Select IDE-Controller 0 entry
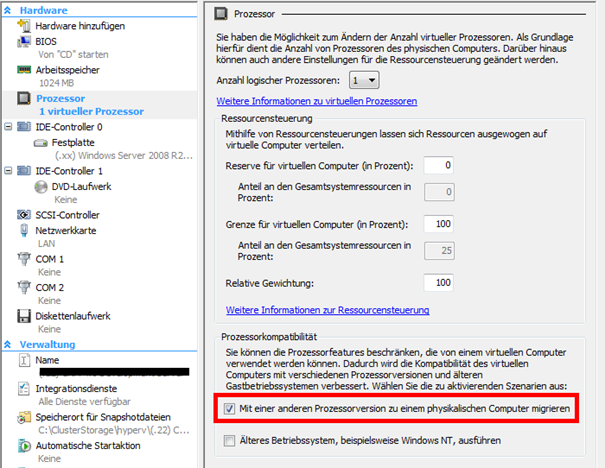Screen dimensions: 605x468 69,127
